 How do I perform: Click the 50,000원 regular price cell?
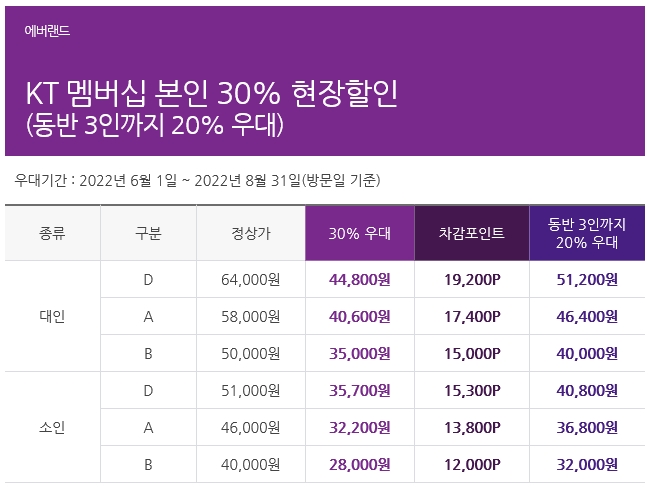pyautogui.click(x=250, y=354)
